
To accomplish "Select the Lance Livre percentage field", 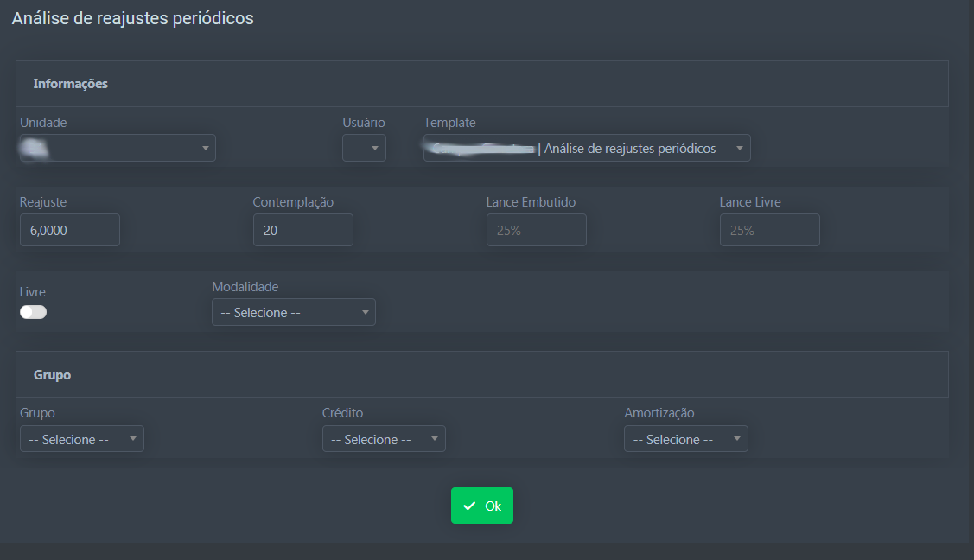I will point(769,230).
